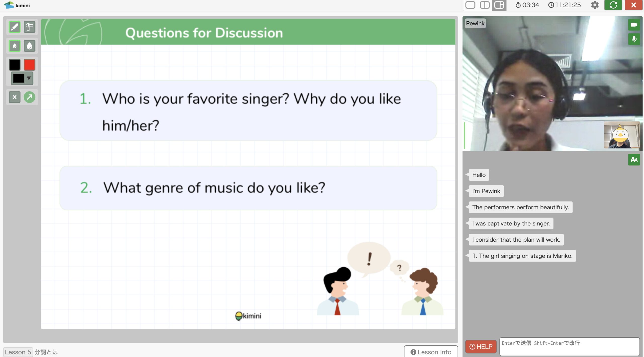Click the 'Questions for Discussion' heading
The image size is (644, 357).
[204, 33]
